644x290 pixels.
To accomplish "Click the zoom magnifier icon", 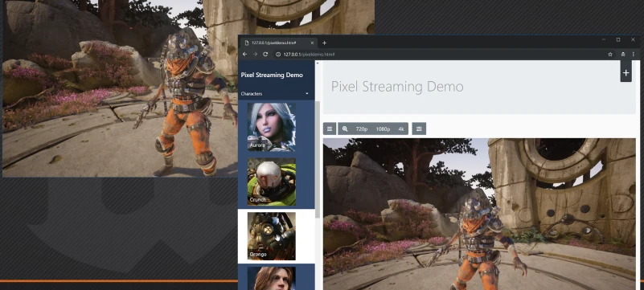I will [x=345, y=129].
